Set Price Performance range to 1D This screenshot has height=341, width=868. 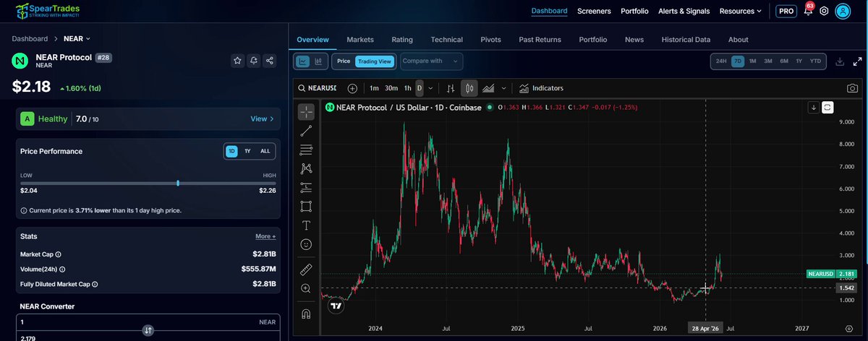pyautogui.click(x=231, y=151)
